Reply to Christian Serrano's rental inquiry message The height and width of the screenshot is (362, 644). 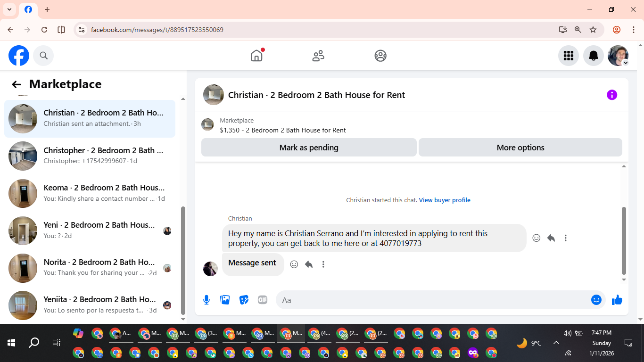click(x=551, y=238)
